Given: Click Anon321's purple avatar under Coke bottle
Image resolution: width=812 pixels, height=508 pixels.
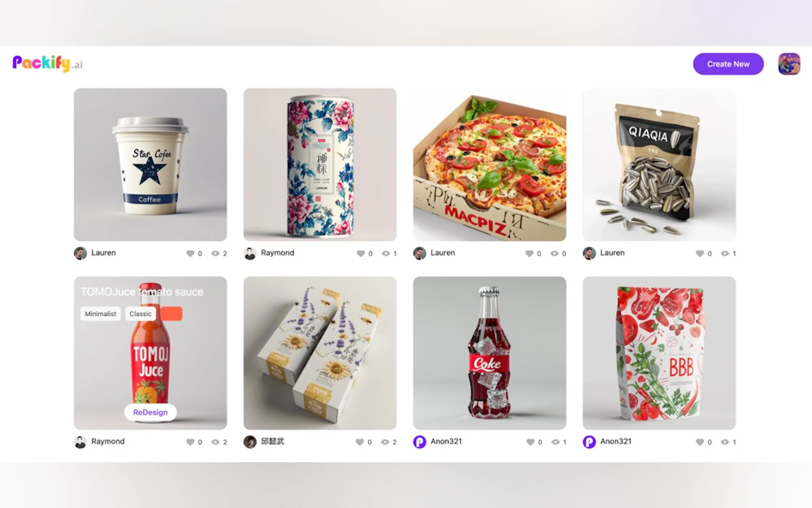Looking at the screenshot, I should pyautogui.click(x=420, y=442).
